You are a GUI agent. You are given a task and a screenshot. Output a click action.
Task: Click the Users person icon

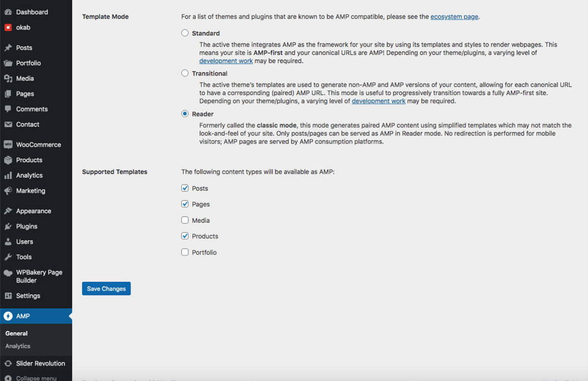point(8,242)
